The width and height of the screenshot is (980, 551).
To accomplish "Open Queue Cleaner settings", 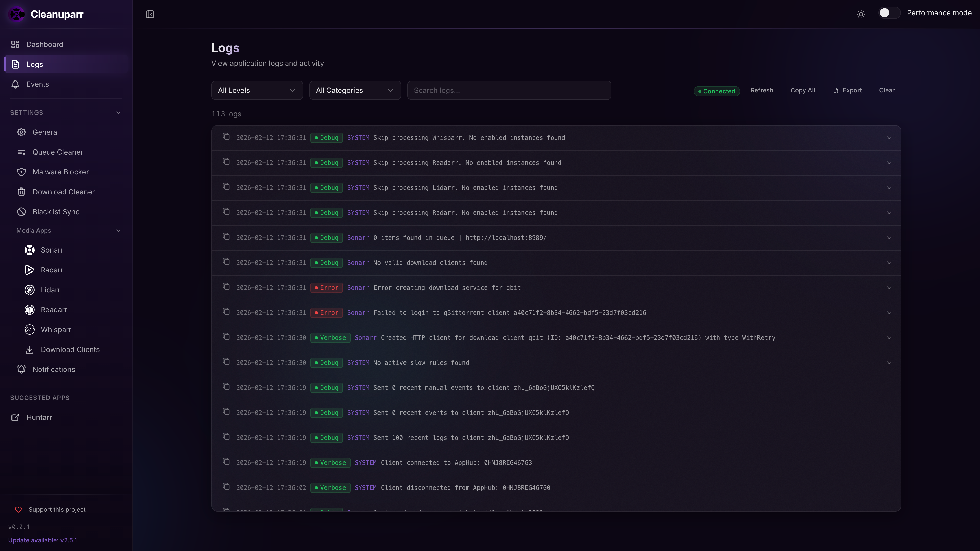I will coord(69,152).
